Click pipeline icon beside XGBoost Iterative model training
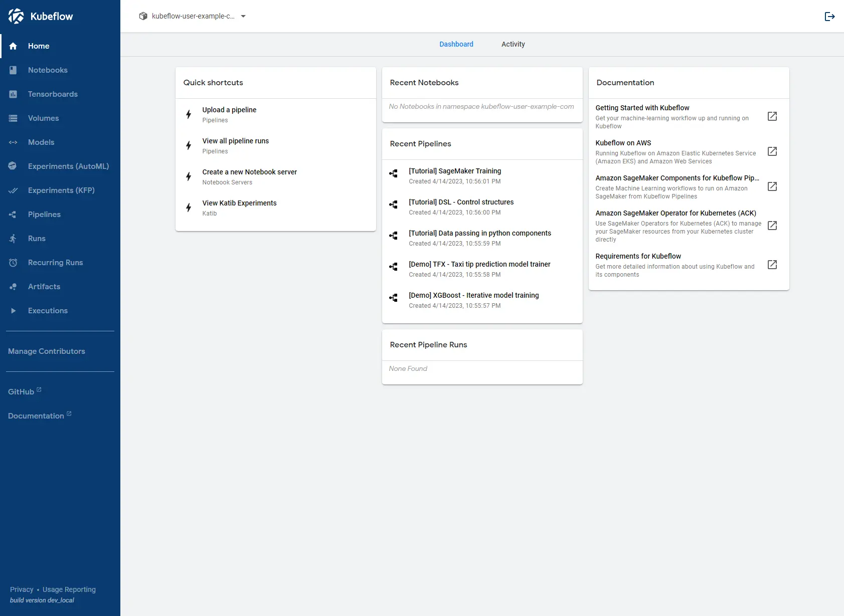The image size is (844, 616). tap(394, 298)
